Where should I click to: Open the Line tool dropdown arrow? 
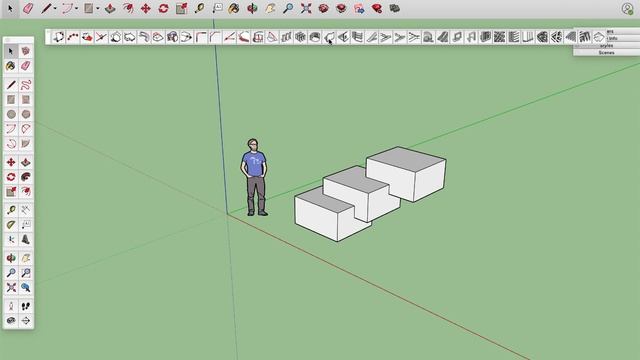pos(55,9)
